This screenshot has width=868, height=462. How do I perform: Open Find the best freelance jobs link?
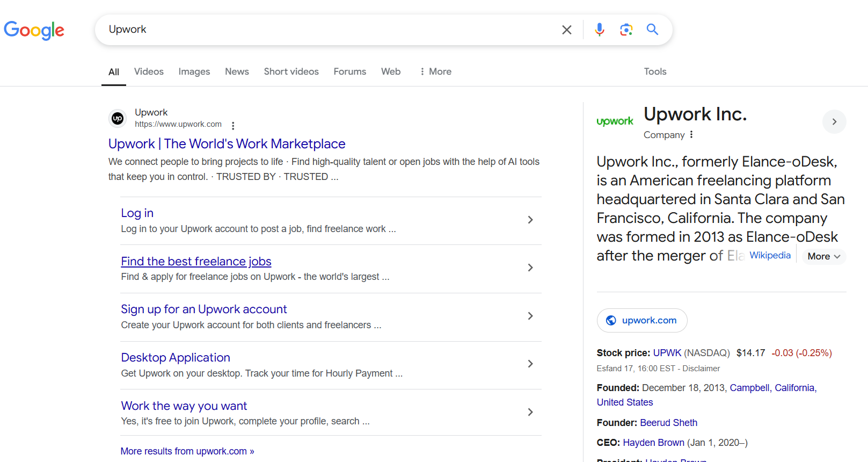(196, 262)
